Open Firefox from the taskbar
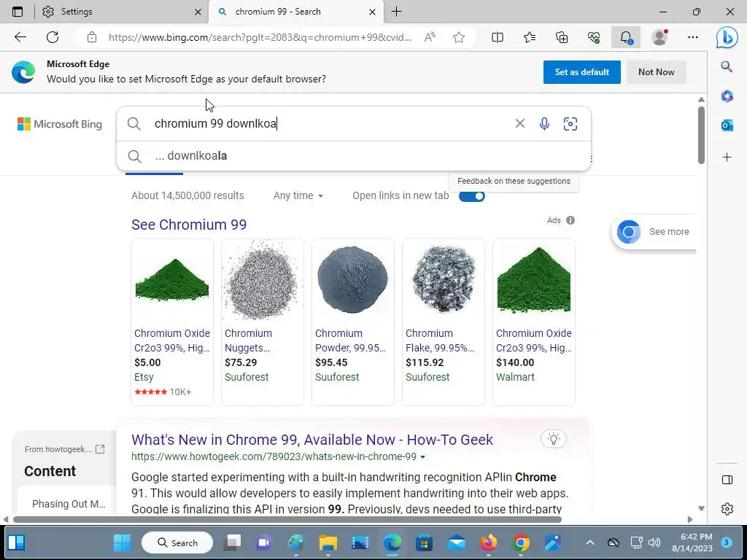747x560 pixels. pyautogui.click(x=489, y=542)
